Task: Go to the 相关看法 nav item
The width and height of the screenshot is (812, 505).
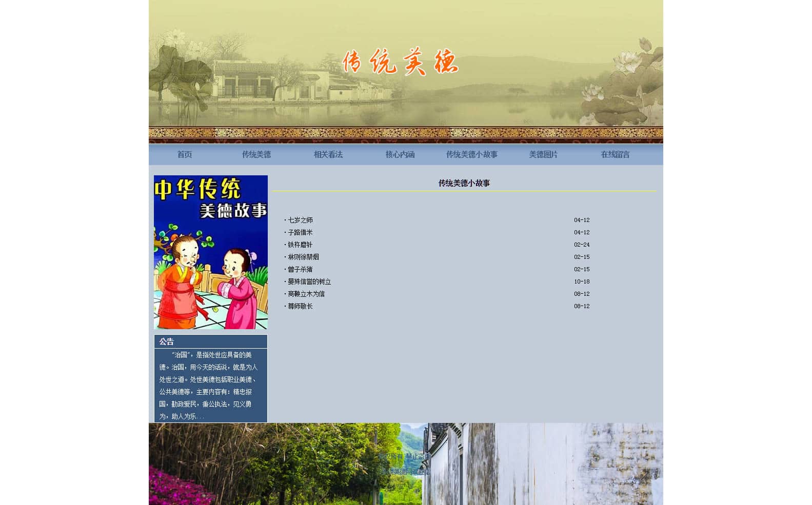Action: (328, 154)
